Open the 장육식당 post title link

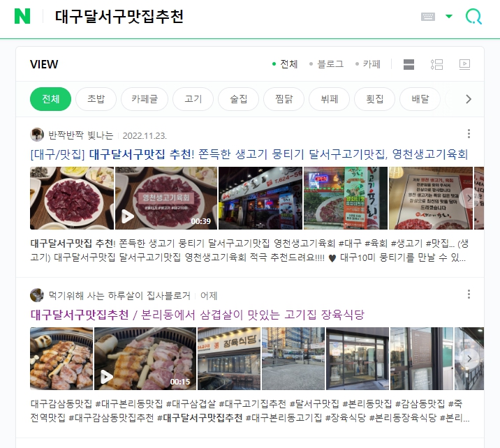197,315
